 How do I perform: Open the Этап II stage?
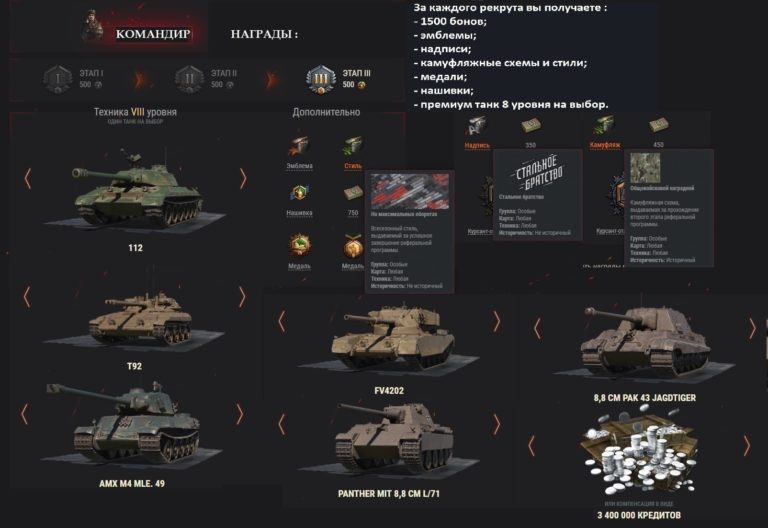pos(189,79)
